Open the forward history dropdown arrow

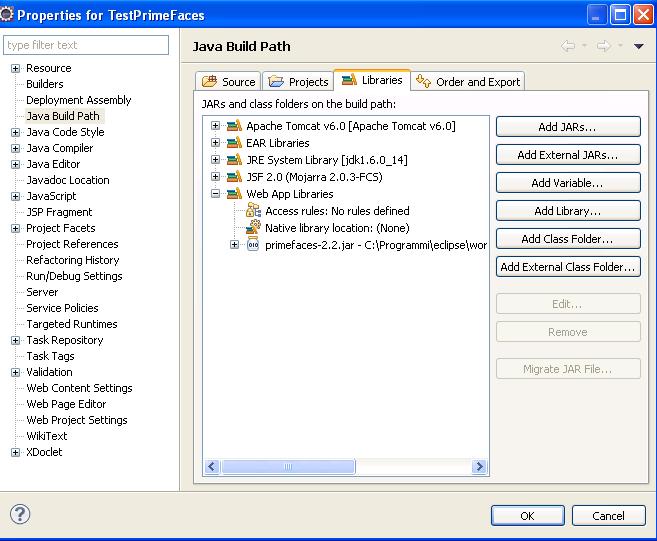click(x=620, y=45)
